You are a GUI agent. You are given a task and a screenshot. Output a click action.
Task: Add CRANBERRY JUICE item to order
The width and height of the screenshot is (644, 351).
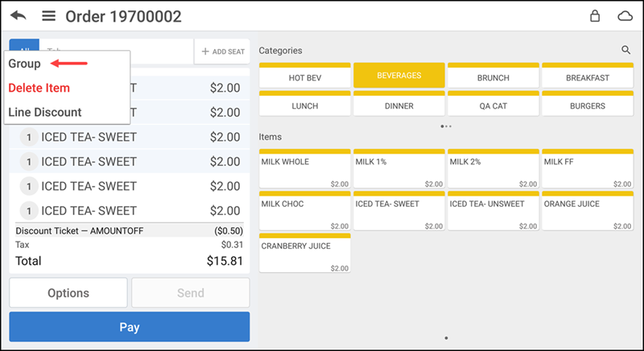305,253
